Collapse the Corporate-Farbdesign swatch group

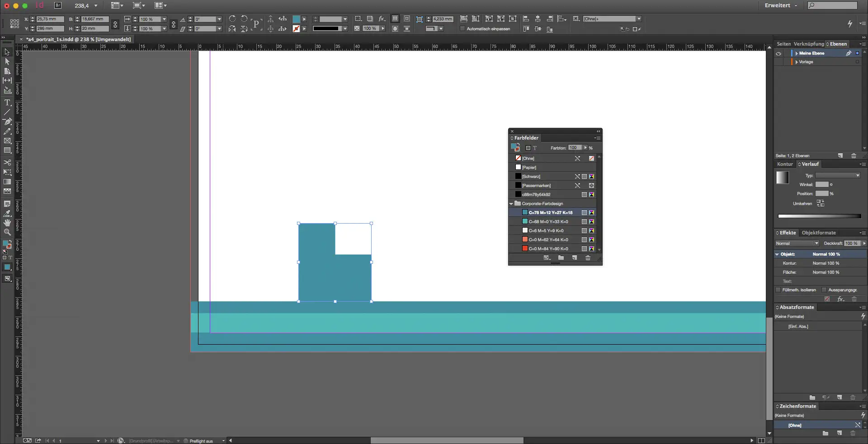coord(511,204)
